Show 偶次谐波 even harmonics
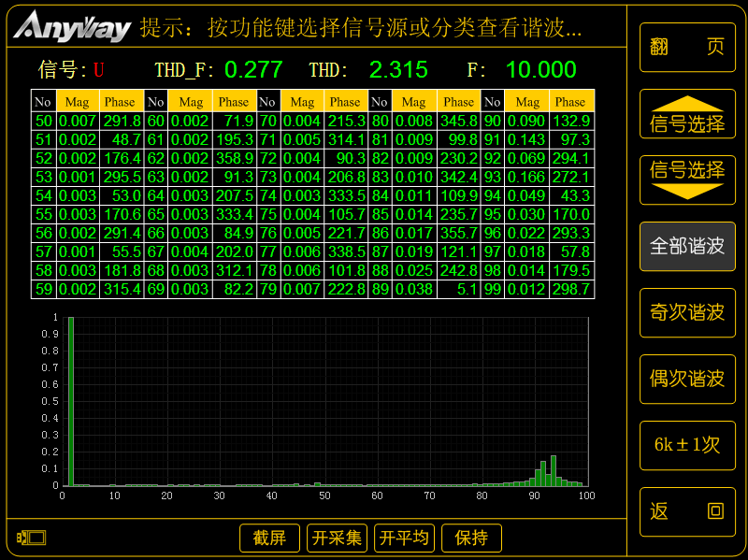Viewport: 748px width, 560px height. [x=686, y=380]
